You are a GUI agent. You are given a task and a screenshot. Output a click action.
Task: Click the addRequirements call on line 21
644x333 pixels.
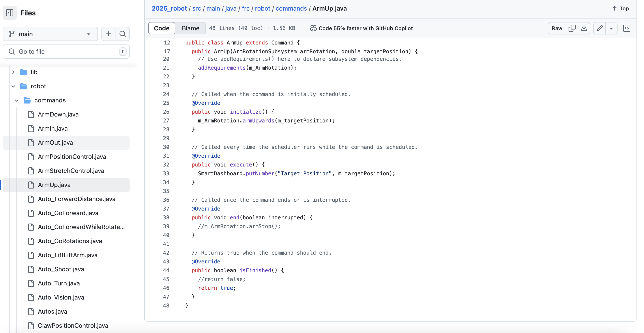pos(222,68)
